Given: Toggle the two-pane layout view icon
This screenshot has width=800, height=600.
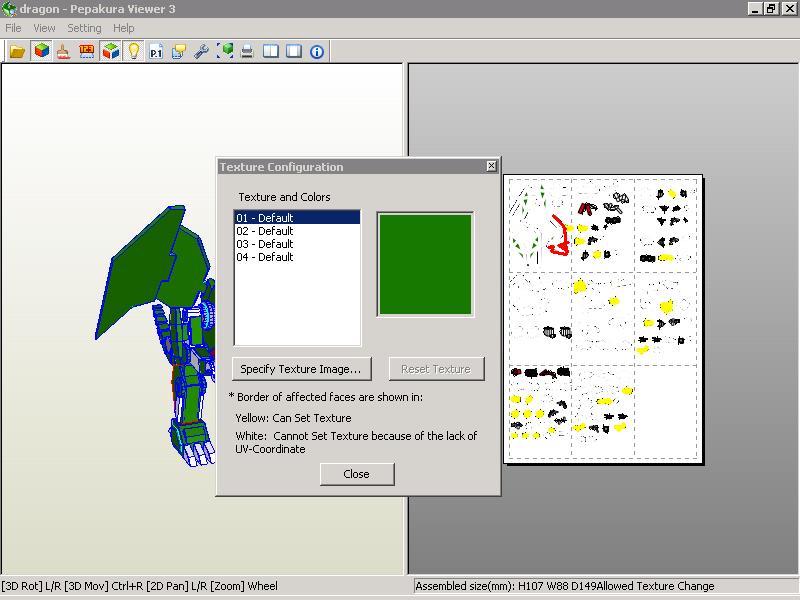Looking at the screenshot, I should 270,51.
